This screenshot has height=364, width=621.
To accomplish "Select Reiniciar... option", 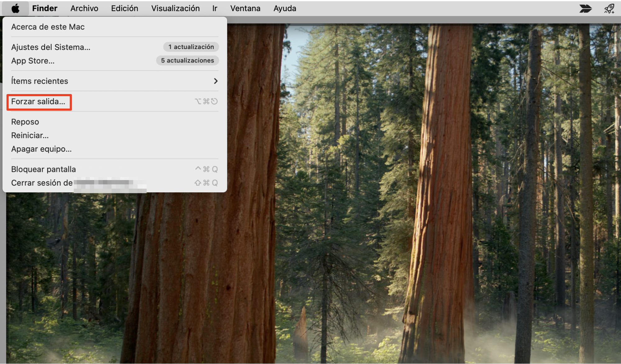I will point(30,135).
